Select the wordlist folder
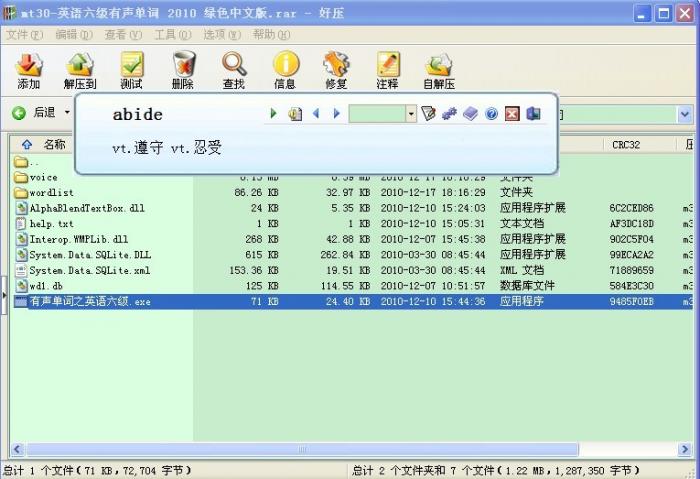Viewport: 700px width, 479px height. [51, 192]
